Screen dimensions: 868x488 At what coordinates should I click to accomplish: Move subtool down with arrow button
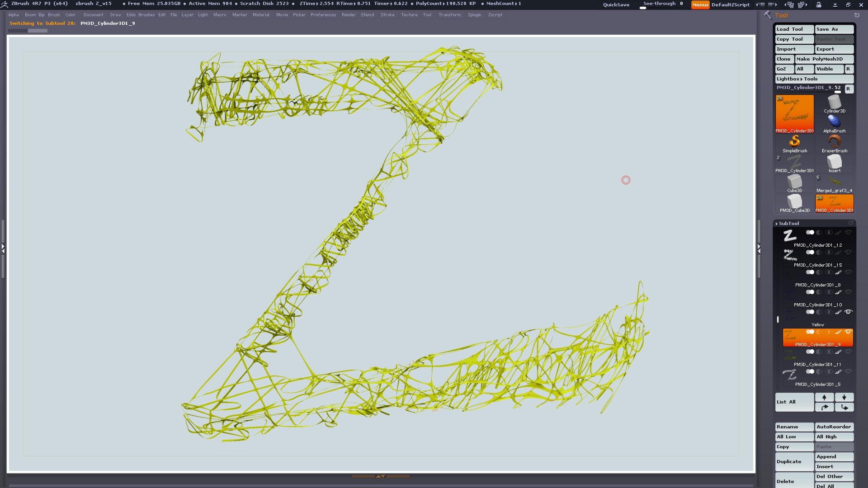[x=844, y=397]
